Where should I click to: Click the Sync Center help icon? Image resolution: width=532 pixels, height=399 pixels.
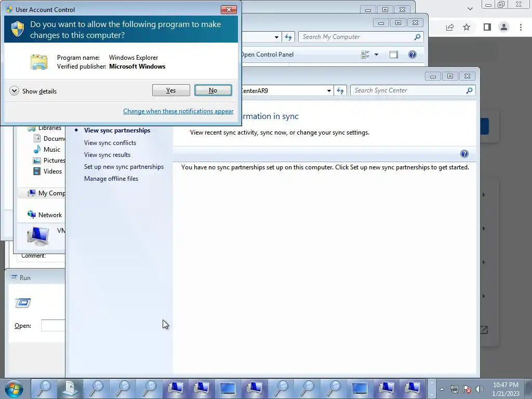(464, 154)
